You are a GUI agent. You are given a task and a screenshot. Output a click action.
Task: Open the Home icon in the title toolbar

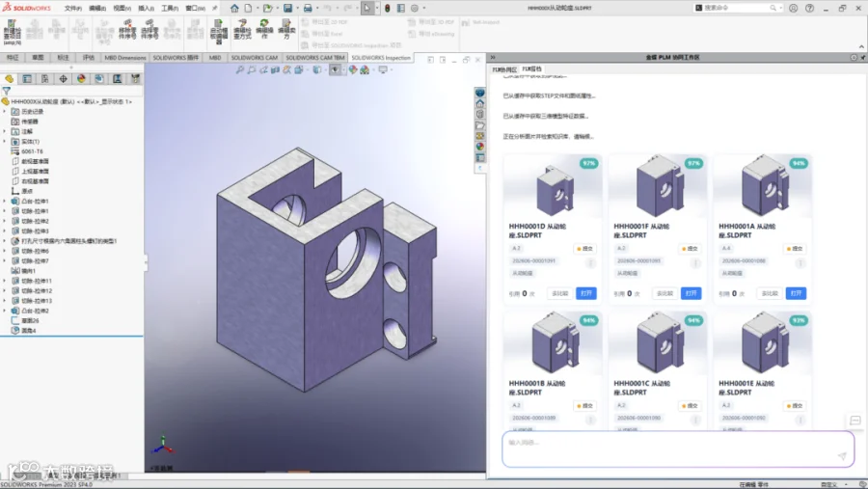(x=234, y=9)
